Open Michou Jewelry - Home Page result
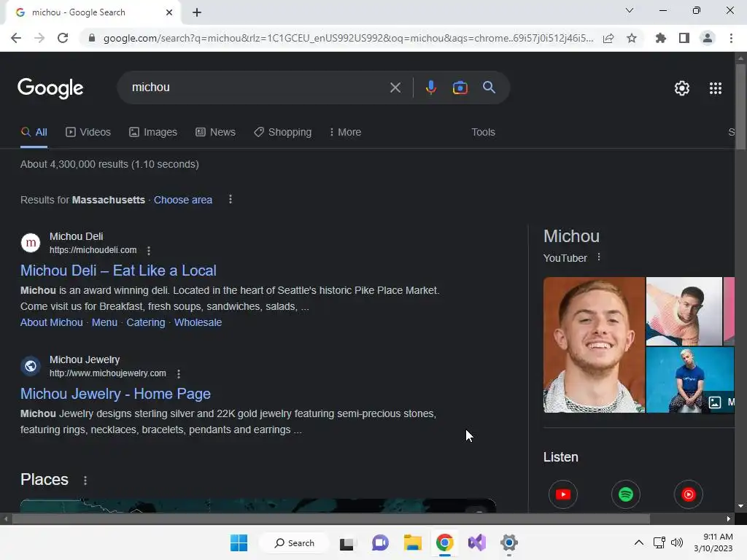The width and height of the screenshot is (747, 560). pyautogui.click(x=115, y=394)
